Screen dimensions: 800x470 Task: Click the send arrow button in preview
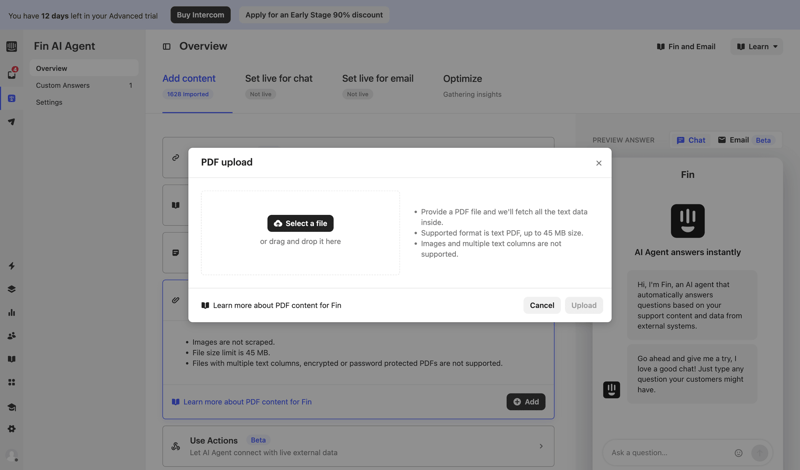click(x=759, y=453)
